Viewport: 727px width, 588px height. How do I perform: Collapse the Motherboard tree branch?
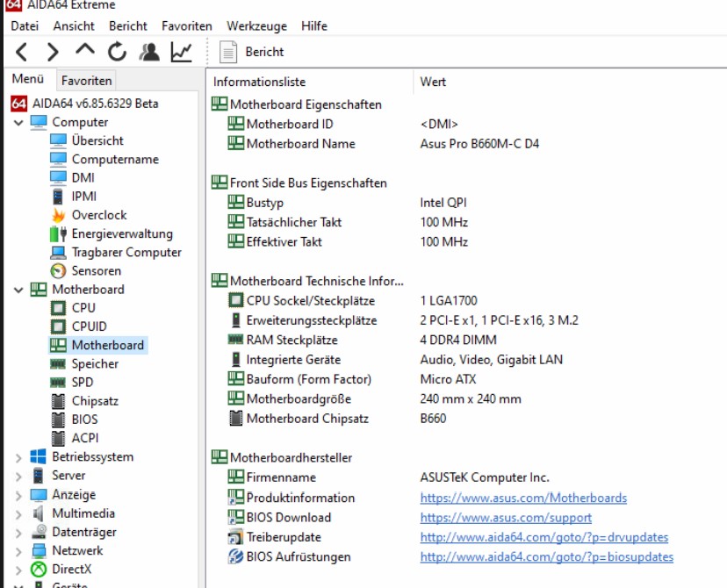pos(18,290)
